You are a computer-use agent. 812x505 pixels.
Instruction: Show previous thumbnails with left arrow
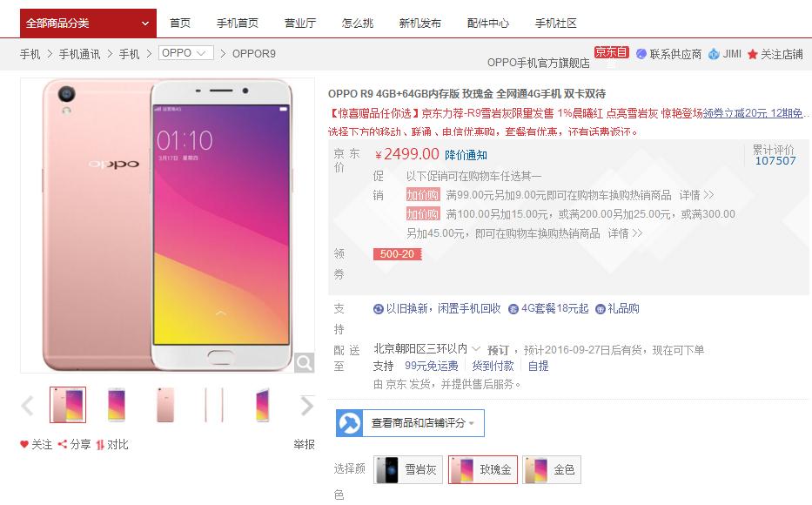coord(28,406)
